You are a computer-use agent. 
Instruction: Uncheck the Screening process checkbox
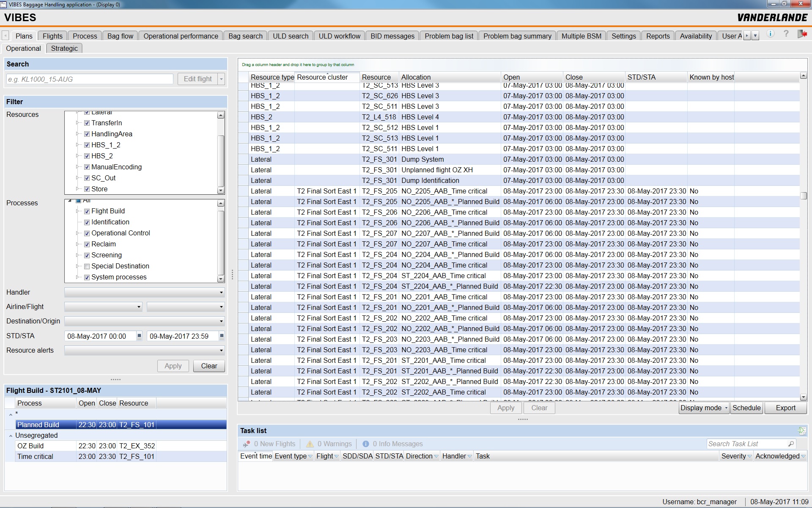click(x=87, y=255)
